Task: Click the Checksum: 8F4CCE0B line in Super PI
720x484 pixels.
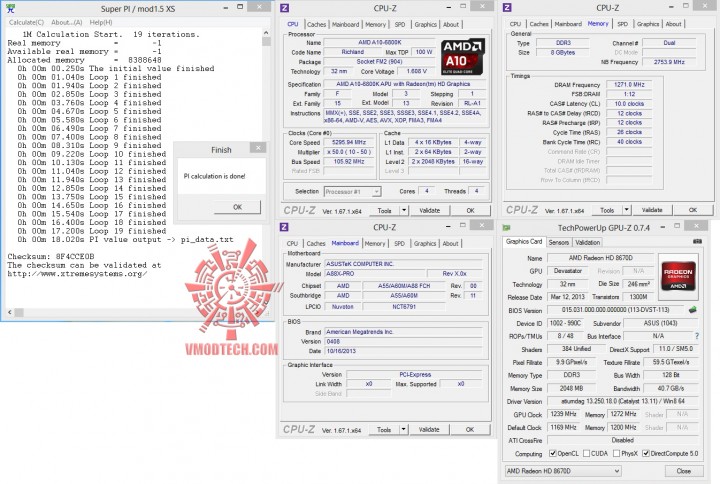Action: (51, 256)
